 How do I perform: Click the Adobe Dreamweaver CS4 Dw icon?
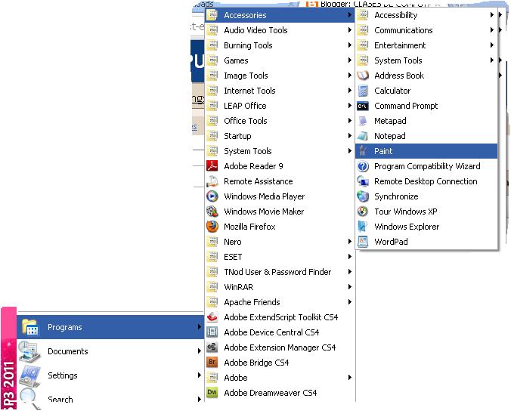tap(212, 393)
